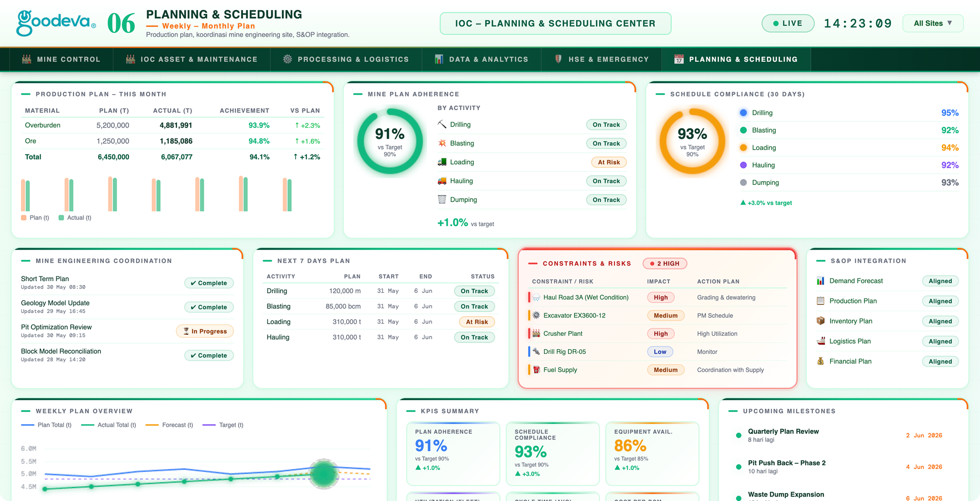
Task: Click the Overburden row actual value 4,881,991
Action: pyautogui.click(x=176, y=125)
